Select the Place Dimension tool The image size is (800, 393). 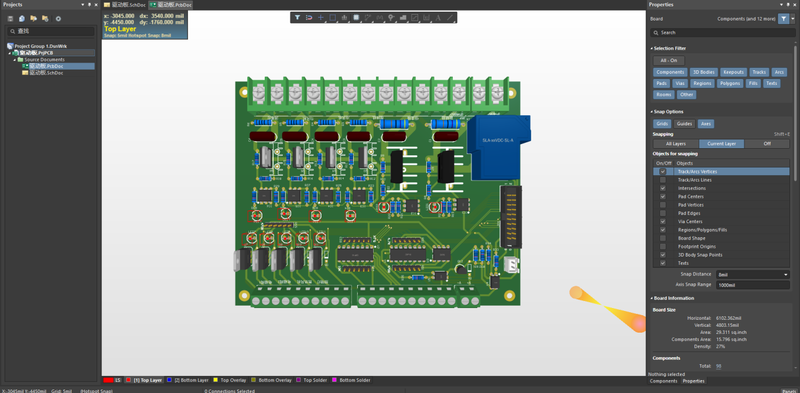[427, 17]
